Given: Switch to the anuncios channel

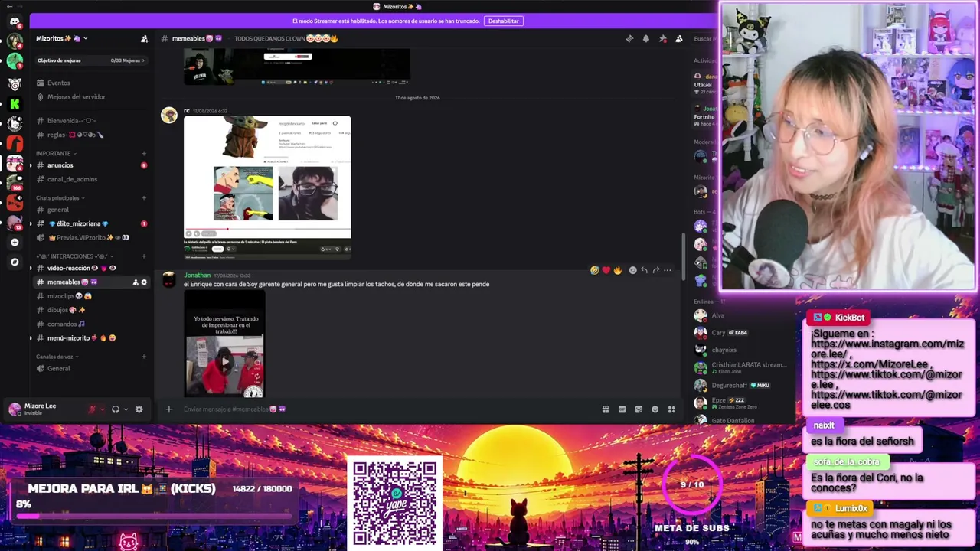Looking at the screenshot, I should (91, 165).
